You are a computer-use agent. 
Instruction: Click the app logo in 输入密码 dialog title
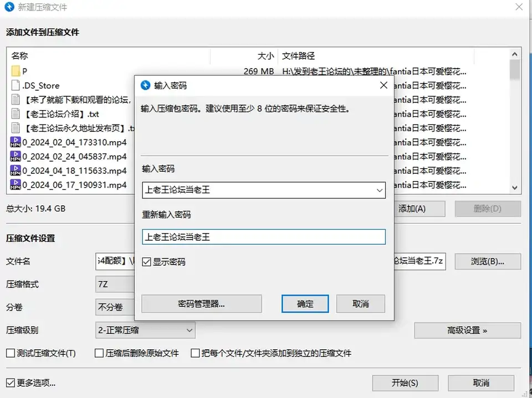click(146, 85)
